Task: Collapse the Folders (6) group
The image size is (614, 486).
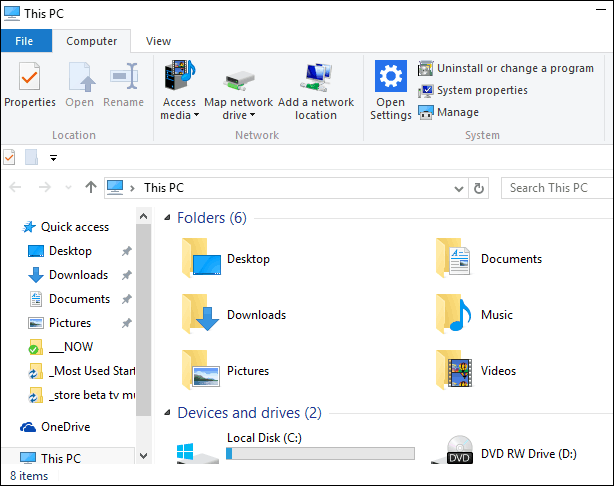Action: (x=168, y=218)
